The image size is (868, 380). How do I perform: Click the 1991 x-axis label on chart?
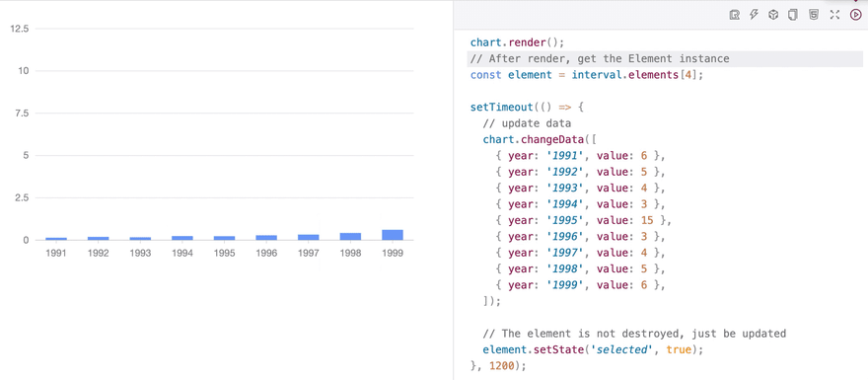[x=56, y=253]
